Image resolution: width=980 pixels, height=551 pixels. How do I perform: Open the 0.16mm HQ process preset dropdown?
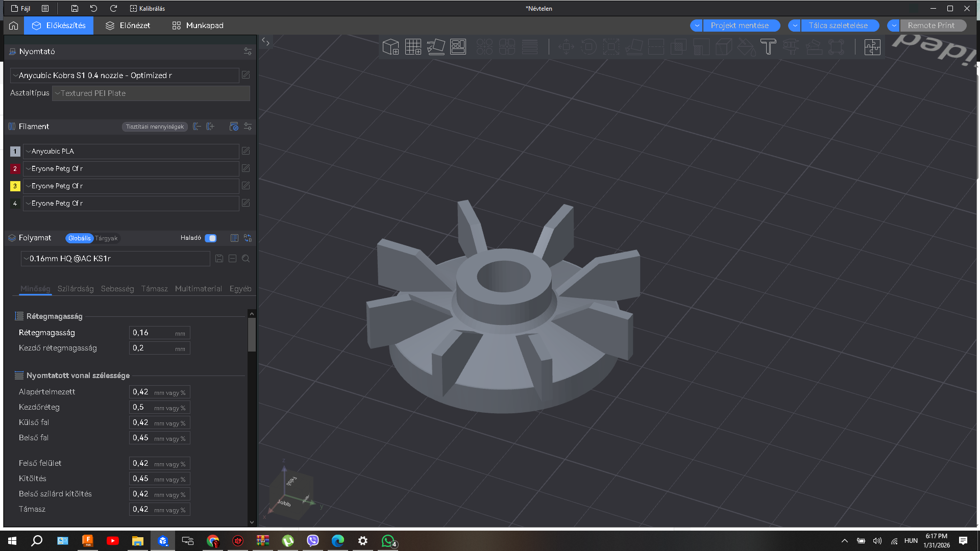pos(115,259)
